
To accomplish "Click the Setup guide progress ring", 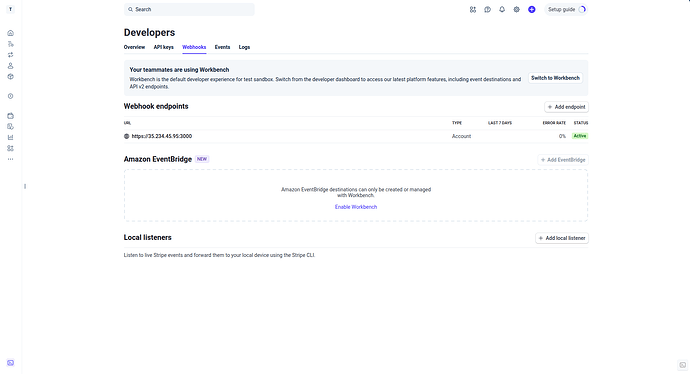I will (582, 9).
